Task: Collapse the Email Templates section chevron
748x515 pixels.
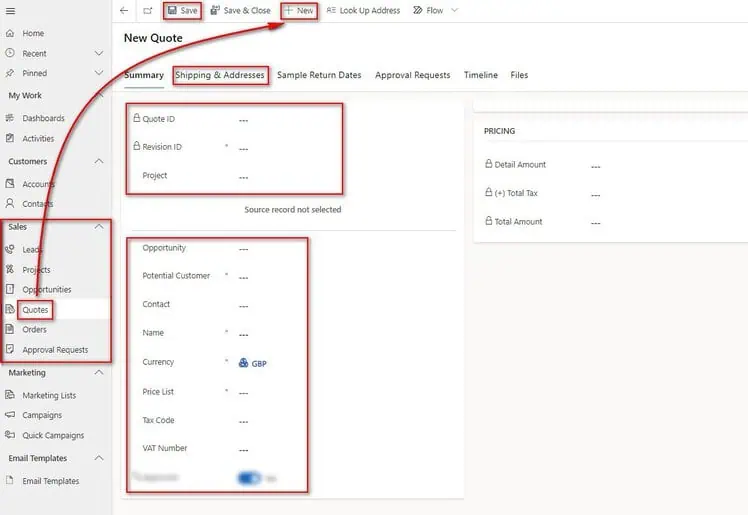Action: point(99,458)
